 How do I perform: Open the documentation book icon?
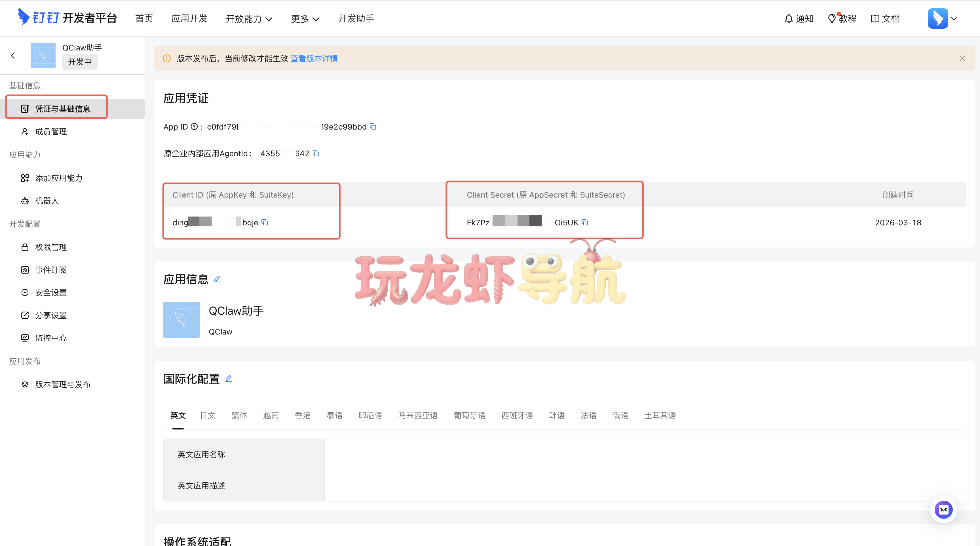(x=875, y=18)
